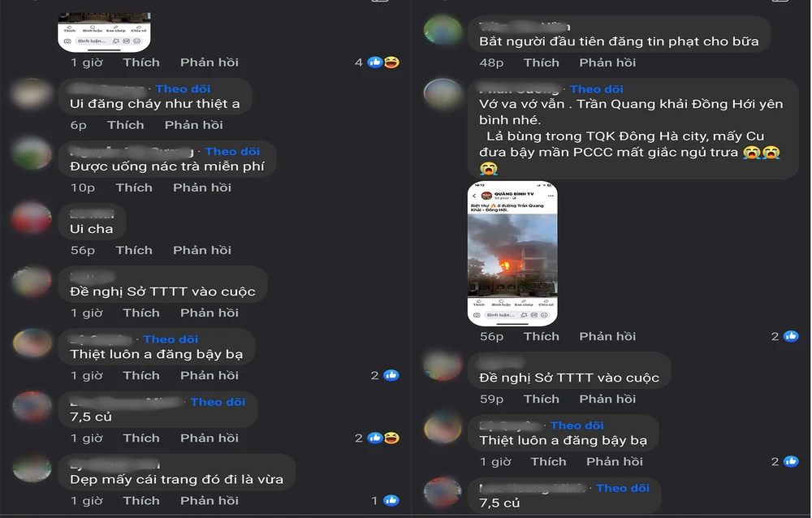The height and width of the screenshot is (518, 812).
Task: Like the "Ui cha" comment via Thích
Action: [x=134, y=250]
